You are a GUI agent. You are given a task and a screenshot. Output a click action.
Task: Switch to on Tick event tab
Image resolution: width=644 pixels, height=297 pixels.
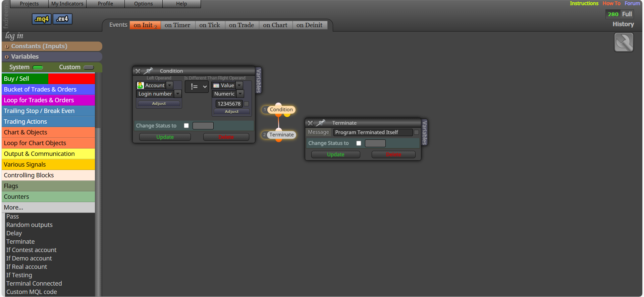pyautogui.click(x=210, y=25)
